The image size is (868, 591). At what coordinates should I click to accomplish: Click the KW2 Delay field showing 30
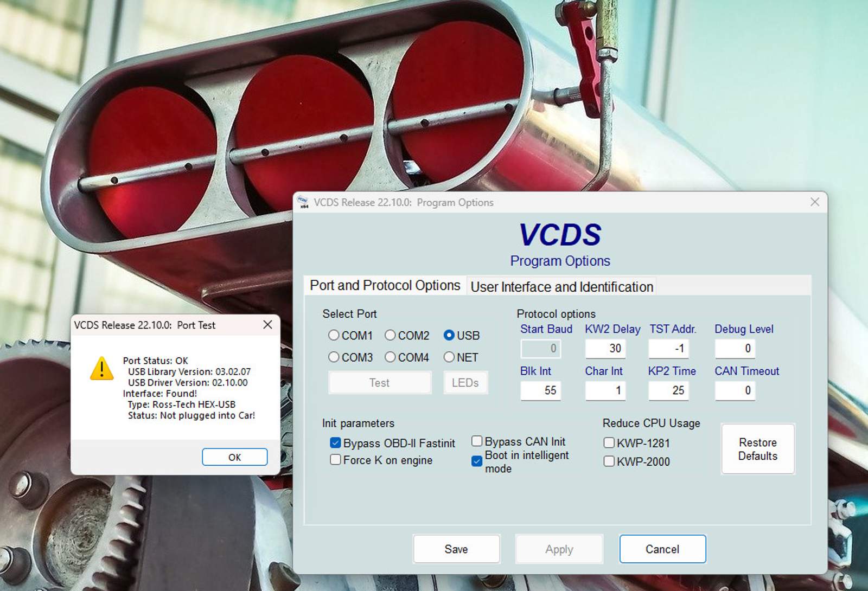[605, 348]
